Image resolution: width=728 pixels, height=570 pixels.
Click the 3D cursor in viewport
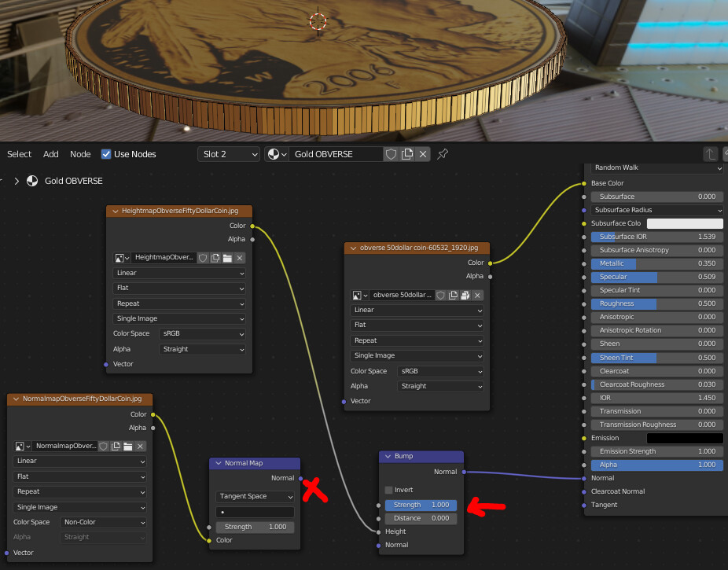[318, 21]
